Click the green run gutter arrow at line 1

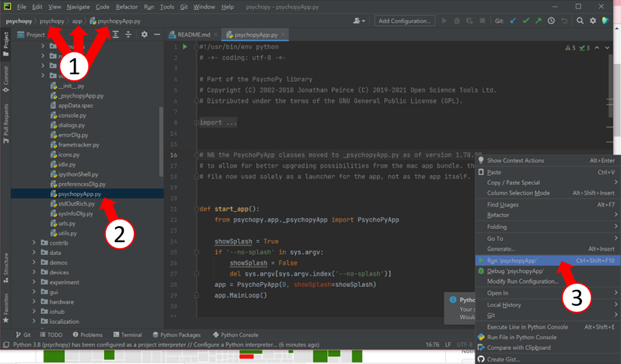coord(185,47)
